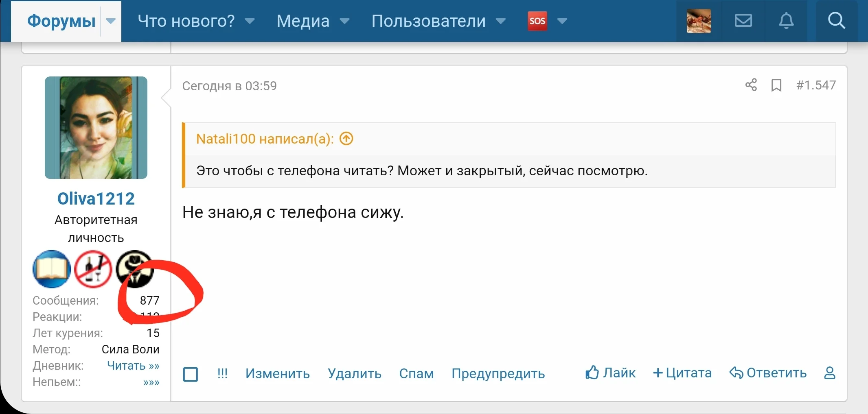Click the no-alcohol badge icon
This screenshot has height=414, width=868.
[x=94, y=269]
